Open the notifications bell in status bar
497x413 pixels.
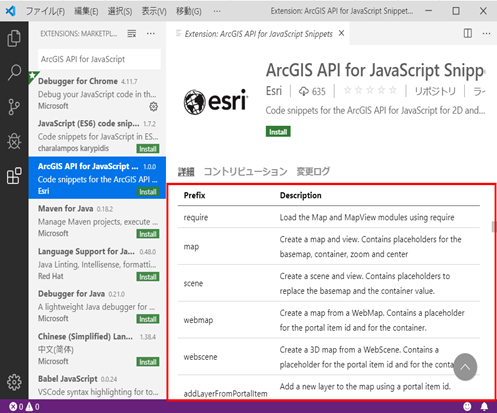point(484,406)
